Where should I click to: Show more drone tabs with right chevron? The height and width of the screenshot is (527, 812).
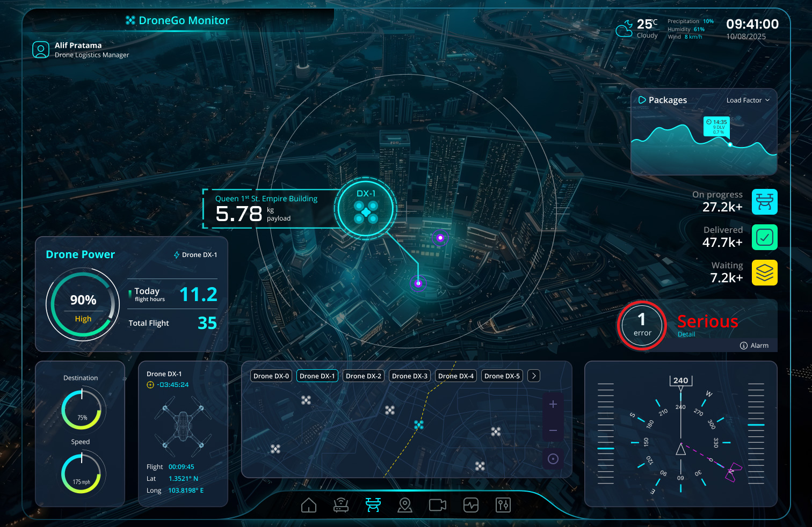click(x=534, y=376)
